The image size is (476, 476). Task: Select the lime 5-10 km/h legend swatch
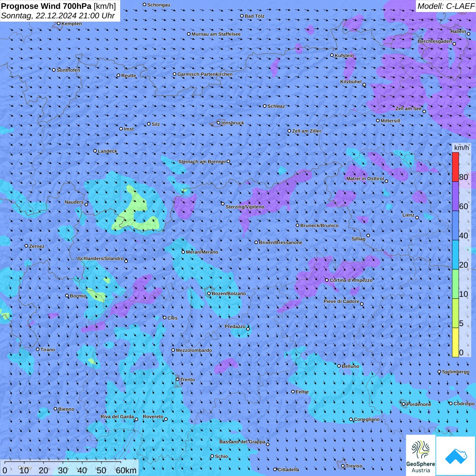(x=455, y=313)
